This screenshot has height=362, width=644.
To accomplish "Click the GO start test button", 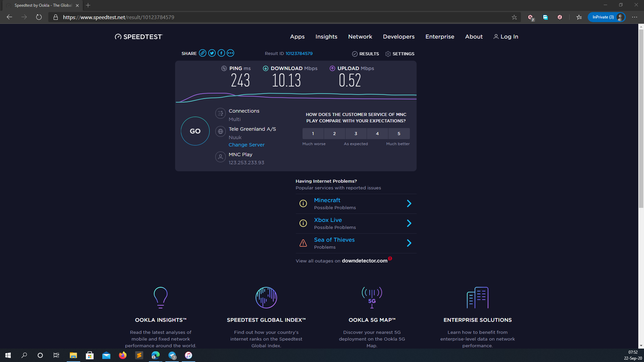I will [x=195, y=131].
